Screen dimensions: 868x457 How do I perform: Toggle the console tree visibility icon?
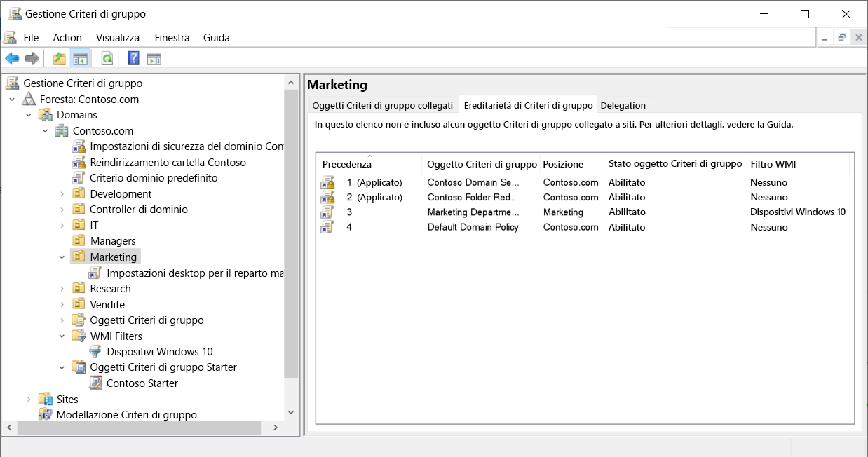(x=81, y=58)
